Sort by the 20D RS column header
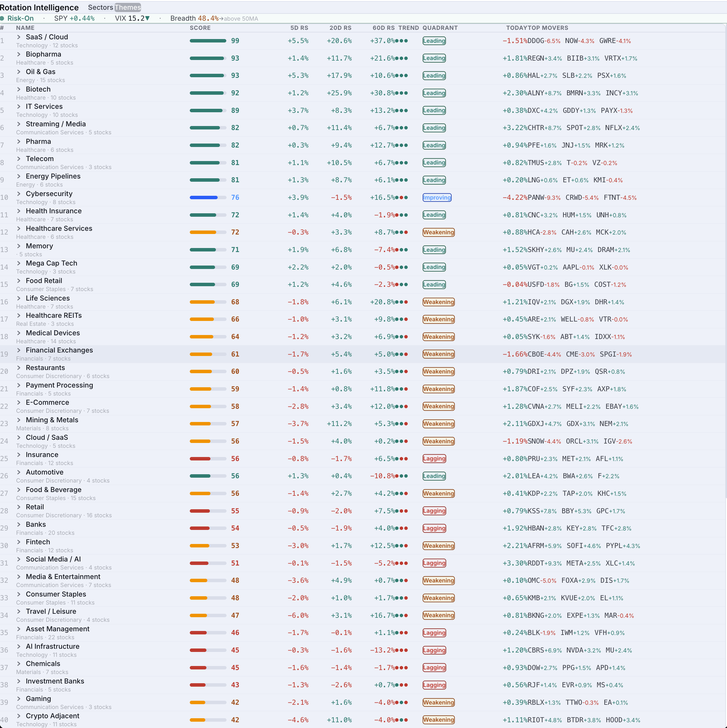The image size is (727, 728). [x=340, y=28]
